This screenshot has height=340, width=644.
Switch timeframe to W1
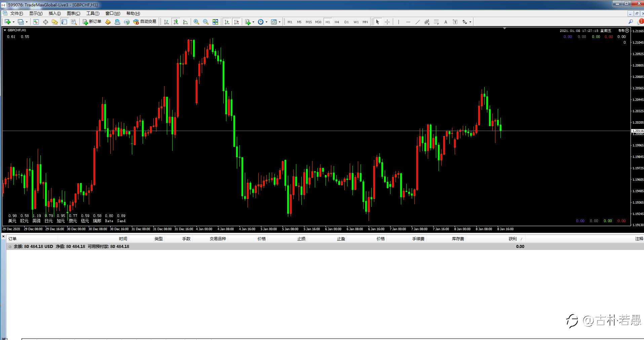pyautogui.click(x=356, y=22)
